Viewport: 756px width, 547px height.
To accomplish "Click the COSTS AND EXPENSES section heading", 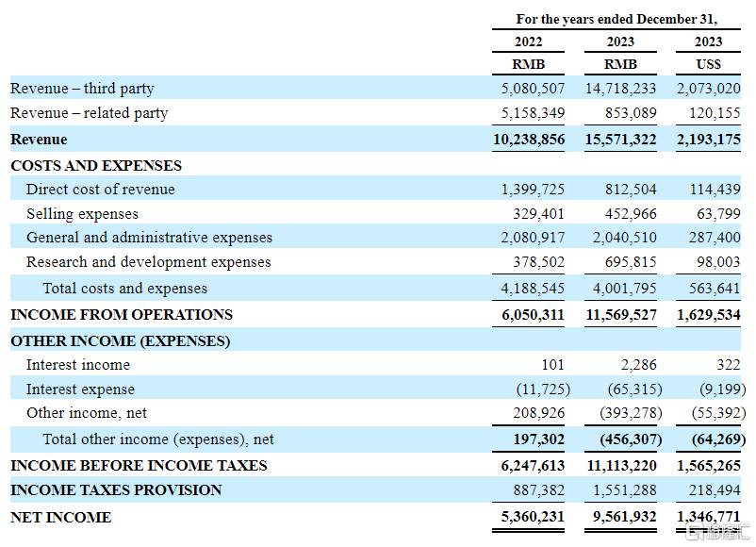I will click(x=96, y=165).
